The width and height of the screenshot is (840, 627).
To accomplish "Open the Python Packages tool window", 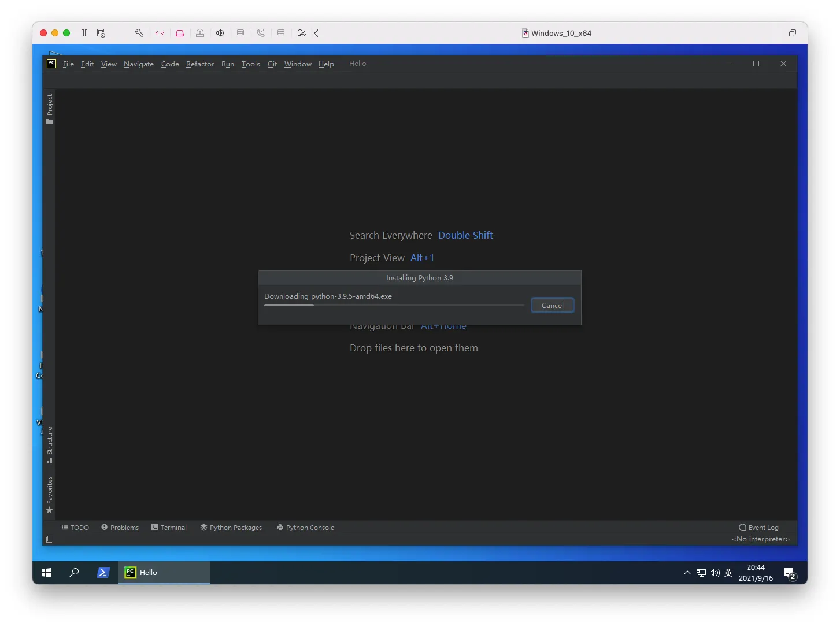I will point(231,528).
